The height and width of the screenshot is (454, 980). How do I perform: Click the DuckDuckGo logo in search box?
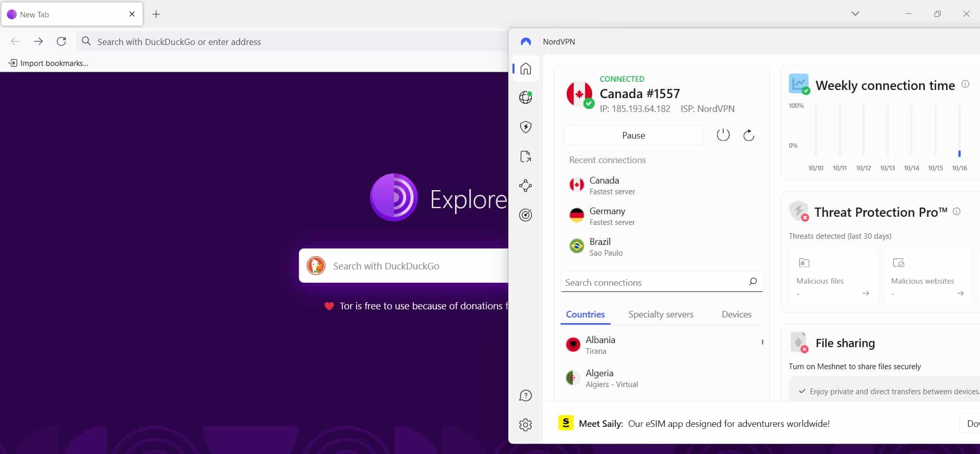(x=316, y=266)
